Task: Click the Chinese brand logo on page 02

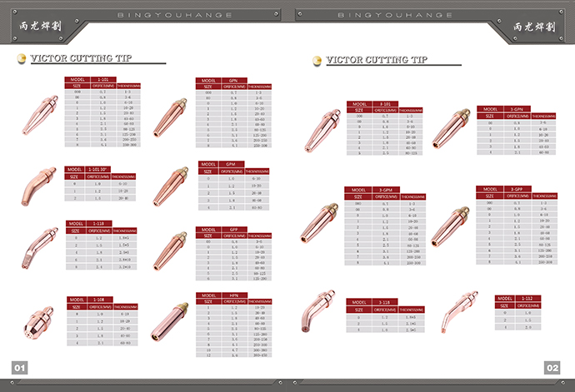Action: pos(534,27)
